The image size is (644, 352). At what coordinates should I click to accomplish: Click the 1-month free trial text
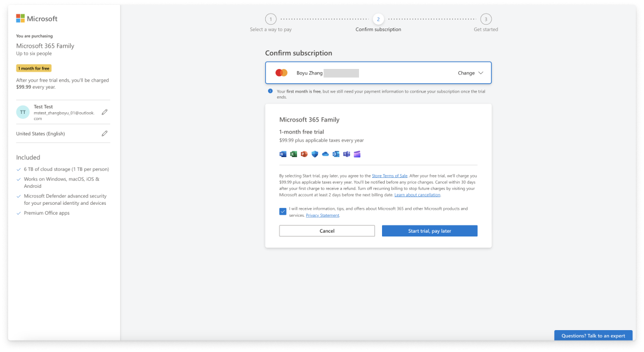(x=301, y=132)
